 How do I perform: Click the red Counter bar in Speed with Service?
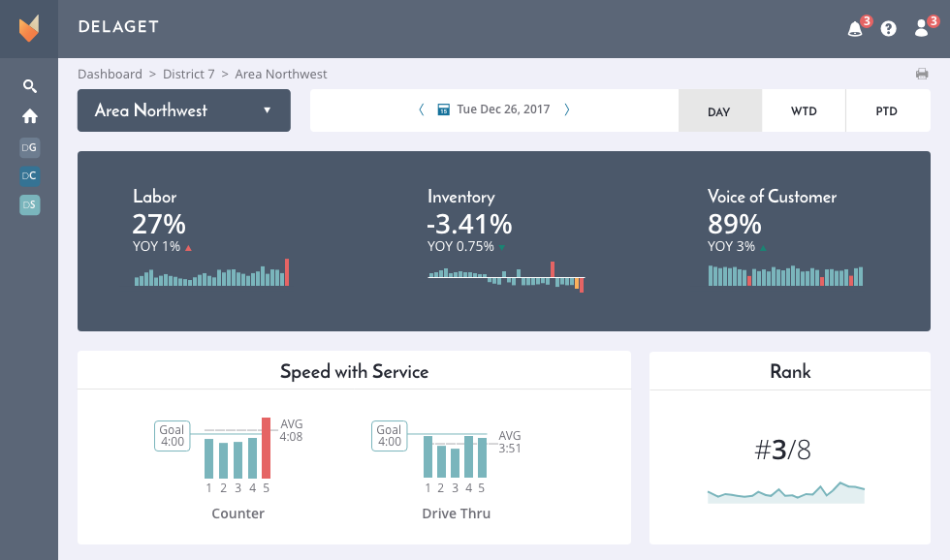coord(266,448)
